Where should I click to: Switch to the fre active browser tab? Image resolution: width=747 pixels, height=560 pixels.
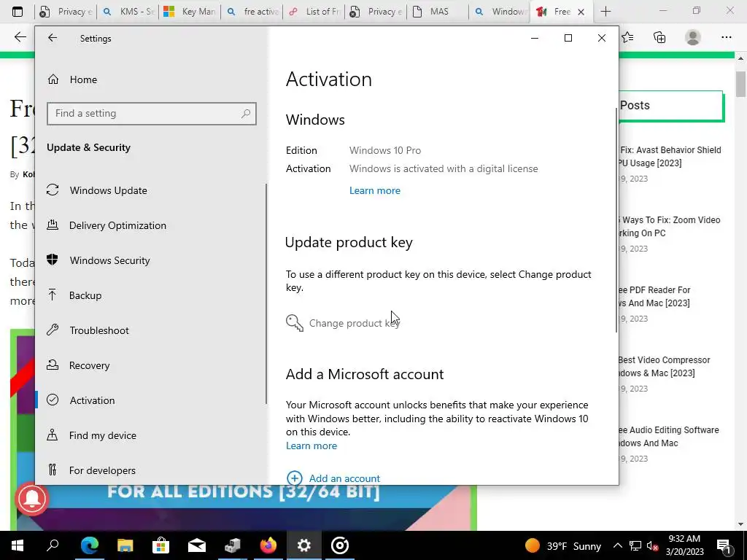coord(252,12)
